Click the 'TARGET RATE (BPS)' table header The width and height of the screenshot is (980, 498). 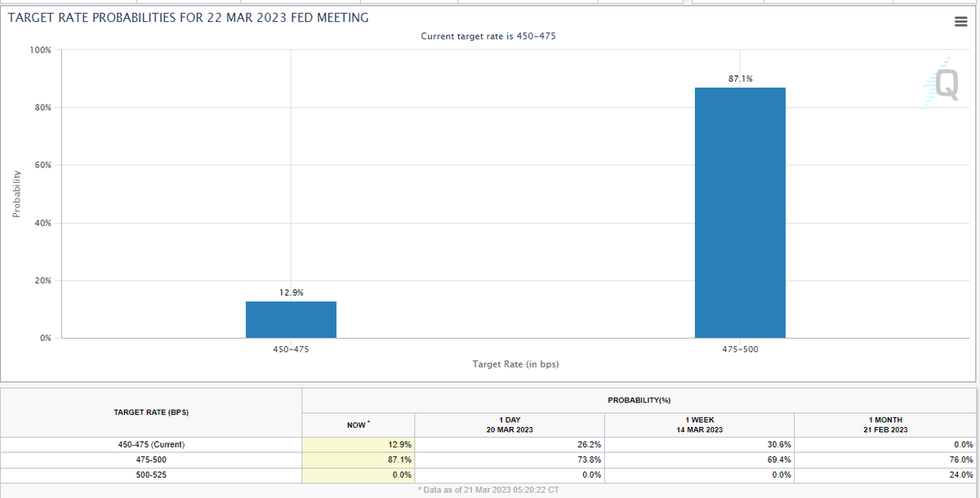point(151,413)
